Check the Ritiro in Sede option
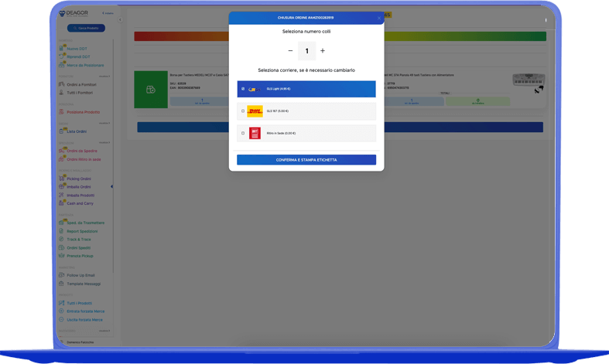This screenshot has width=609, height=364. pyautogui.click(x=243, y=133)
